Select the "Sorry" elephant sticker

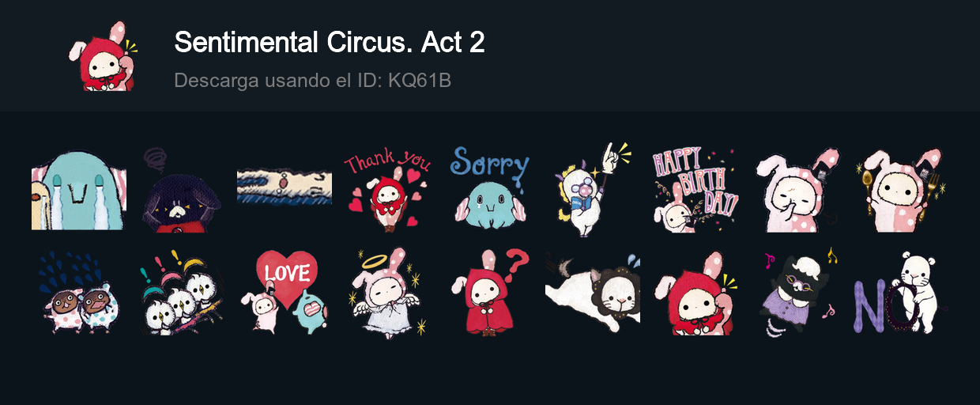coord(490,188)
